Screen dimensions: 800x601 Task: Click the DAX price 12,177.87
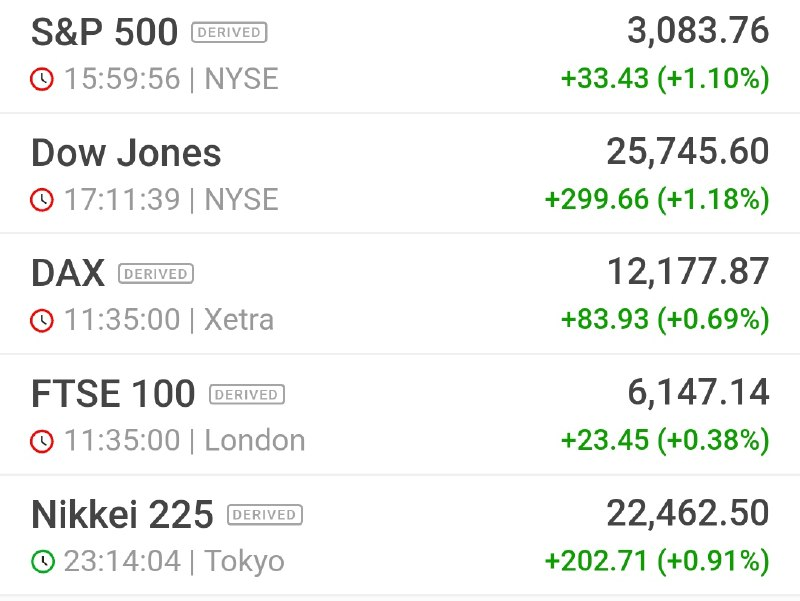[688, 272]
